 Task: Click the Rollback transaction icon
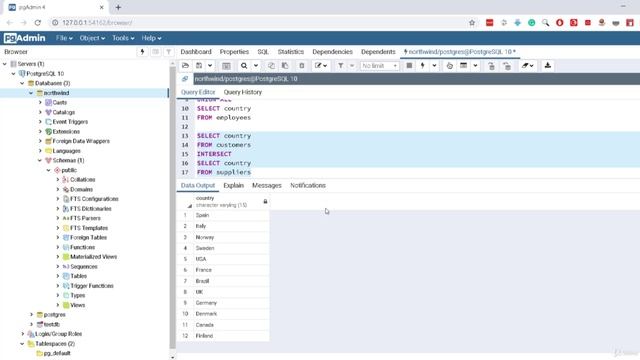click(x=507, y=66)
